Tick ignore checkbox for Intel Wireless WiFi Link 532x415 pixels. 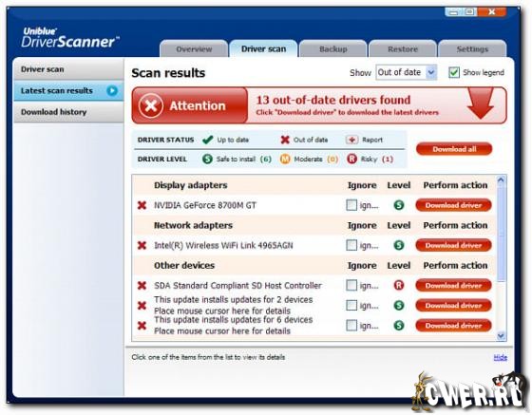pyautogui.click(x=351, y=245)
